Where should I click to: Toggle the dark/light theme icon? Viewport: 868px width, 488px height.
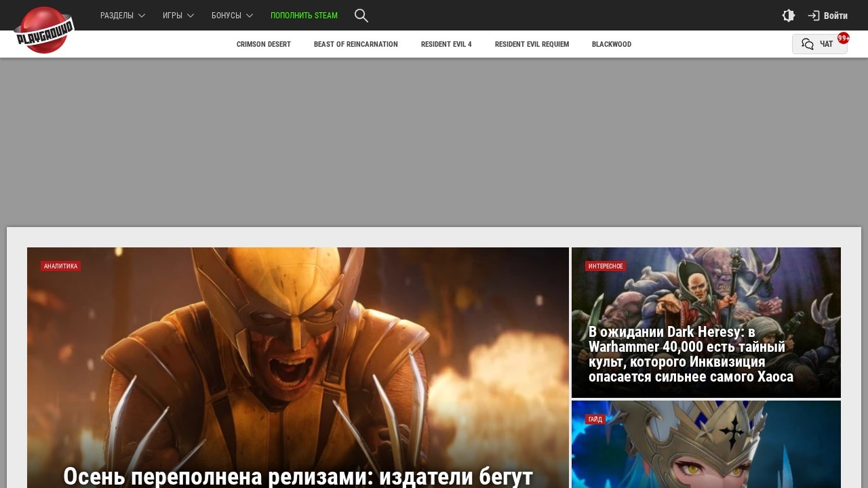(788, 16)
